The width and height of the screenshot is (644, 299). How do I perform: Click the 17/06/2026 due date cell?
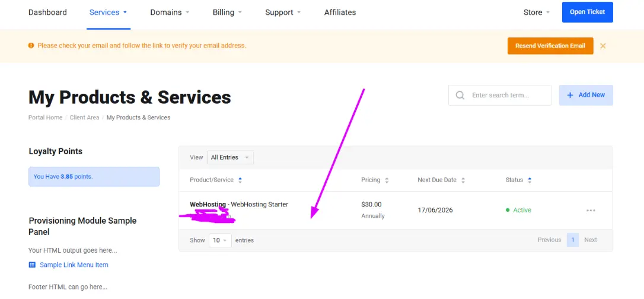pos(435,210)
